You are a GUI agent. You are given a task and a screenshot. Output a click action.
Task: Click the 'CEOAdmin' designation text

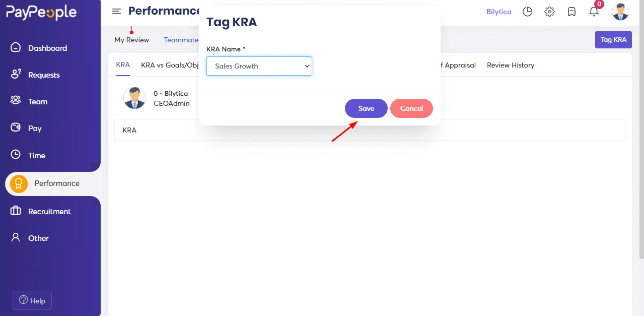pyautogui.click(x=172, y=103)
